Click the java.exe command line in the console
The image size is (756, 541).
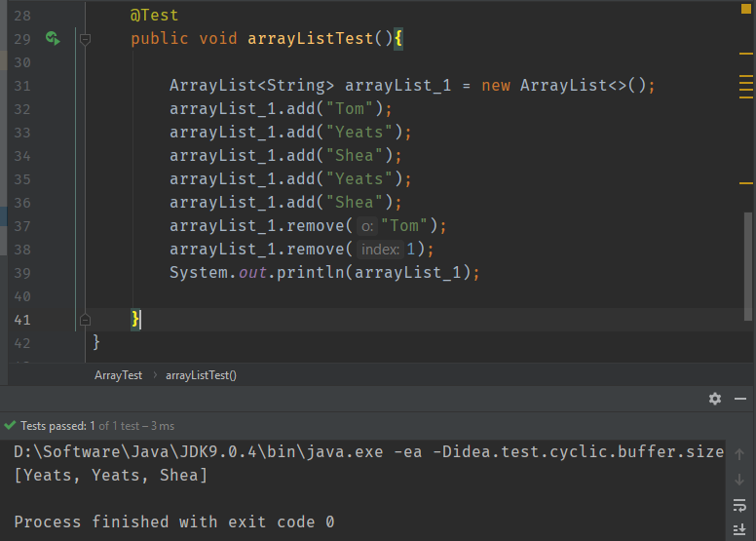point(369,451)
